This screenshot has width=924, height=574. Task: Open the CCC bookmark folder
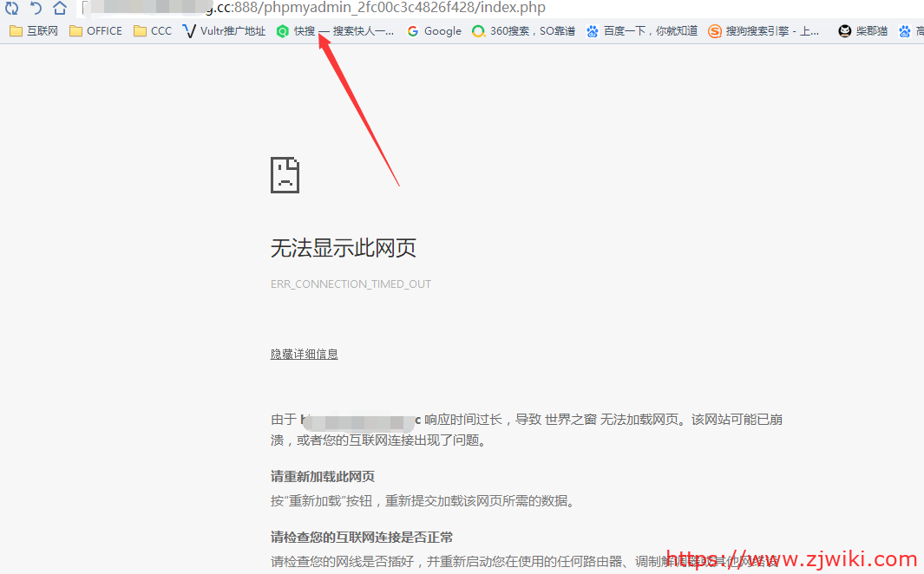(153, 31)
